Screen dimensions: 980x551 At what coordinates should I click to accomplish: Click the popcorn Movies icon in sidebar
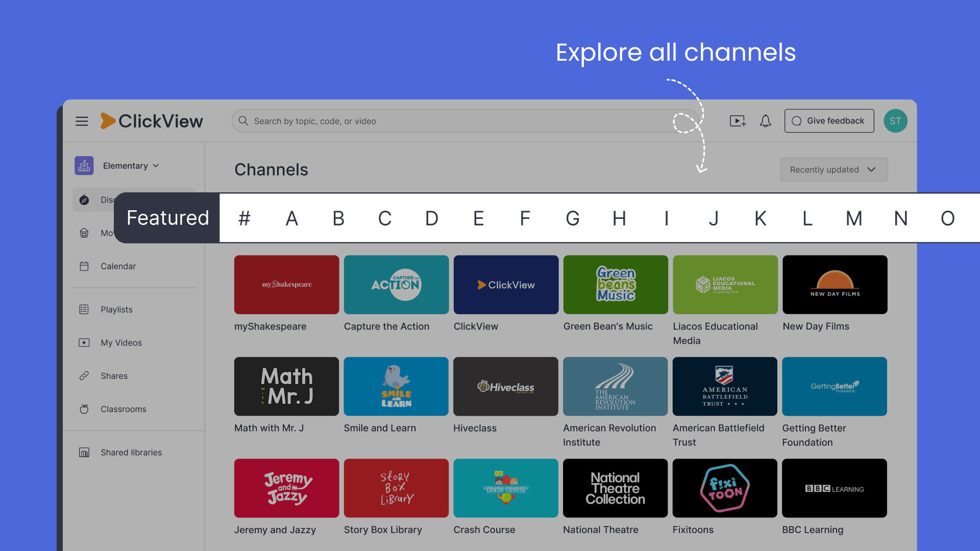[x=84, y=233]
